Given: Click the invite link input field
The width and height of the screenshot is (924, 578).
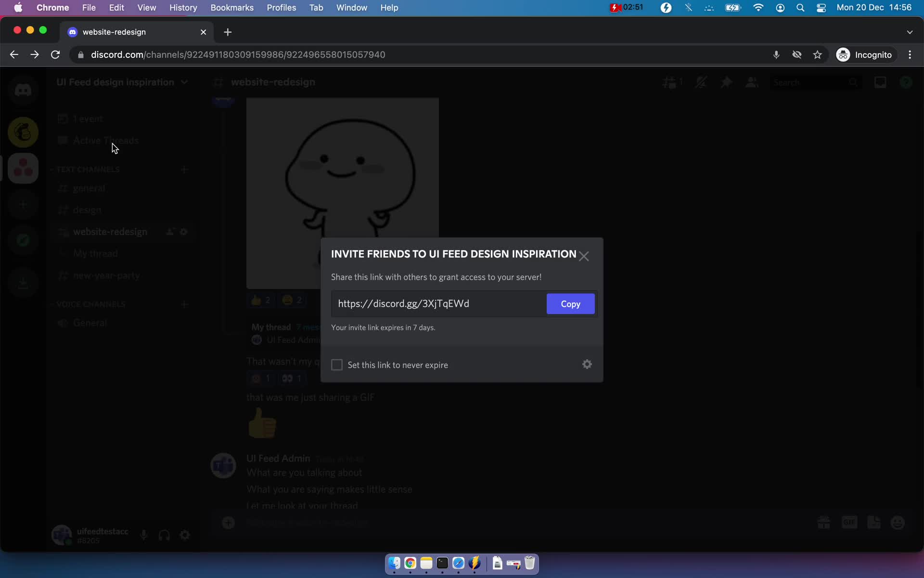Looking at the screenshot, I should [x=438, y=303].
